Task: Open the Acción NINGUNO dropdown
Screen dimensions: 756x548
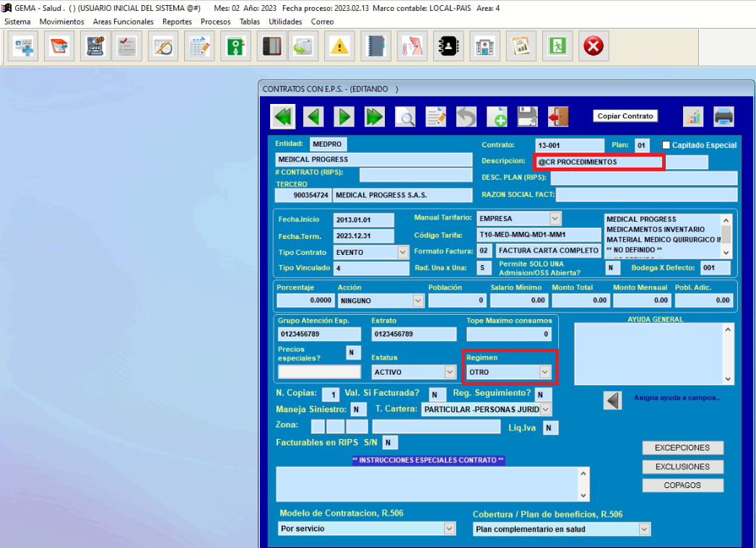Action: point(418,301)
